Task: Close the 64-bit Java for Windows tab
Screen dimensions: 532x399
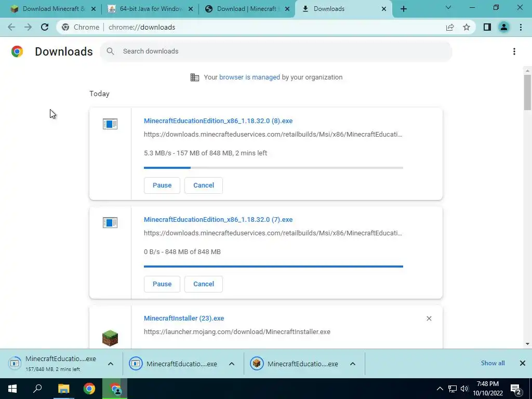Action: 191,9
